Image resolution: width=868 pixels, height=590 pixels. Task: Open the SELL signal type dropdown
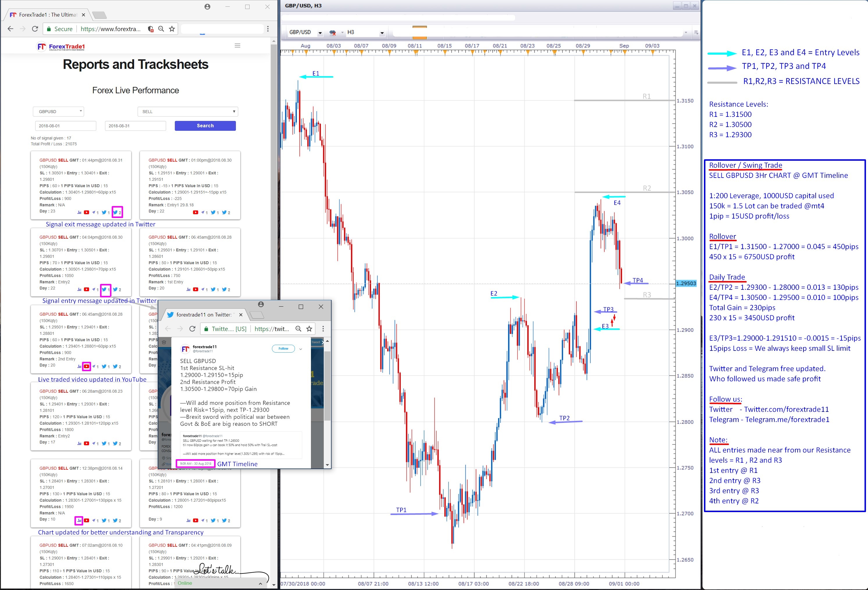coord(188,112)
